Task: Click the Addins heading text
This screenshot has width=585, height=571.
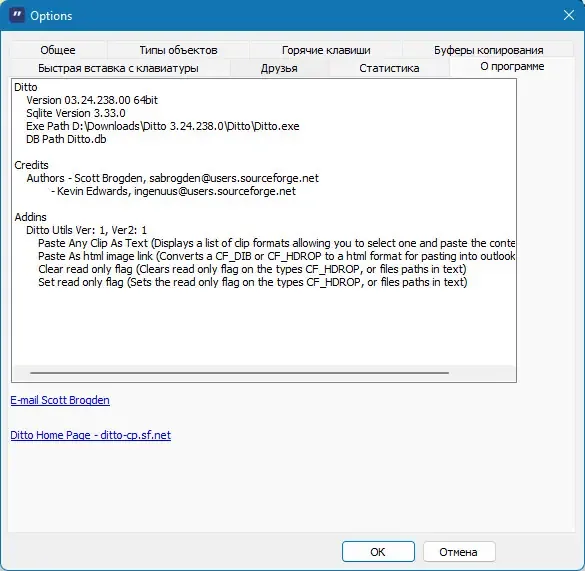Action: 31,217
